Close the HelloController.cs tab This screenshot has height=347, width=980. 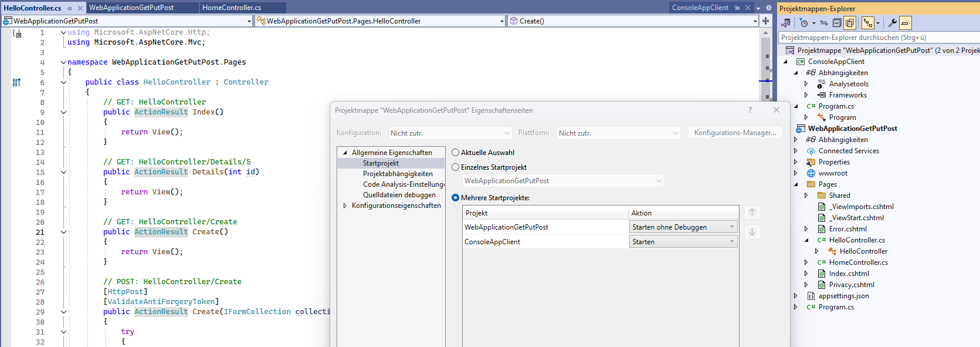click(x=80, y=8)
